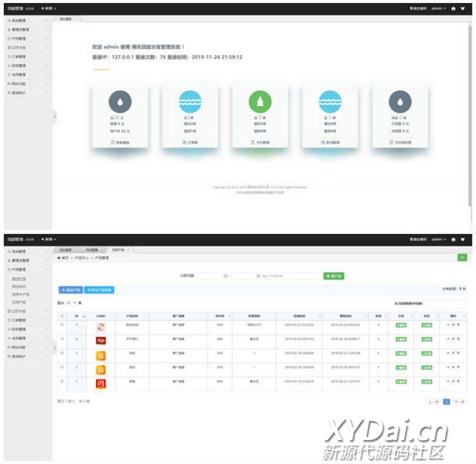Check the checkbox for the ID 1 row
Screen dimensions: 476x464
pos(62,381)
